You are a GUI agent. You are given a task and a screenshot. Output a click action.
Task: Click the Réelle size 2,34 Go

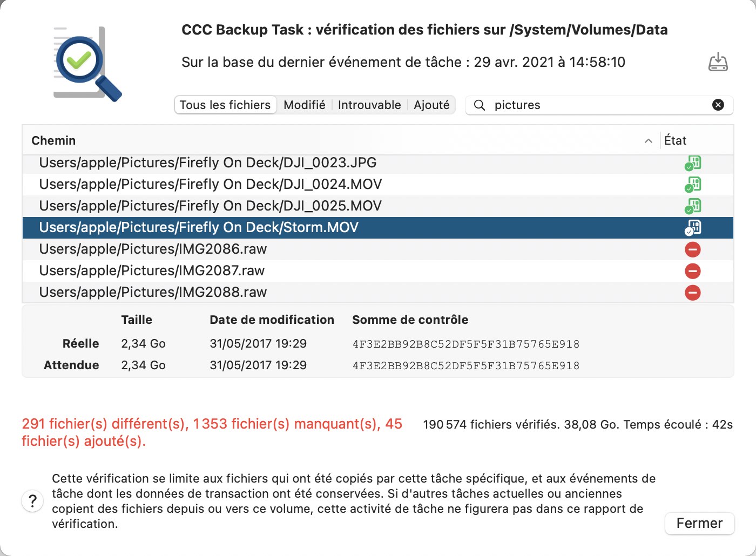point(144,344)
